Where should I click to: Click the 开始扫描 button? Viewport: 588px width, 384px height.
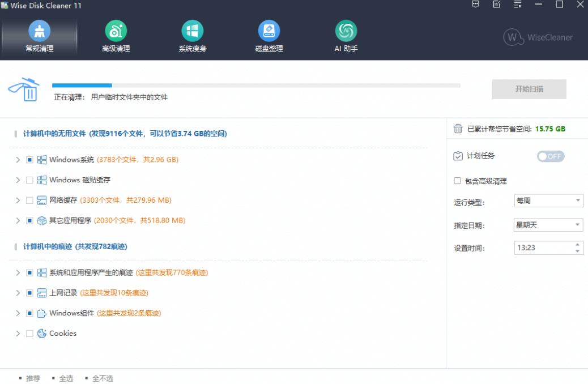[529, 89]
